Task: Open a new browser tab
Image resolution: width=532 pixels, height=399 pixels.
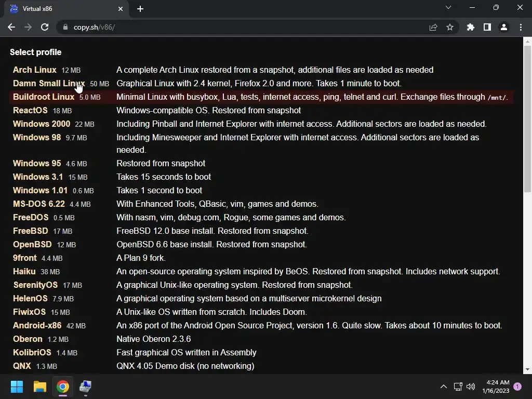Action: click(x=140, y=9)
